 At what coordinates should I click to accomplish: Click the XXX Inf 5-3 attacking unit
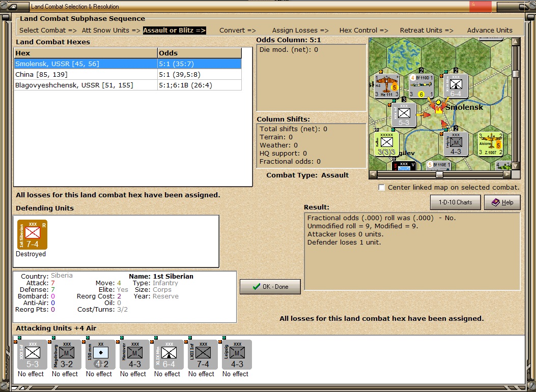pyautogui.click(x=32, y=354)
